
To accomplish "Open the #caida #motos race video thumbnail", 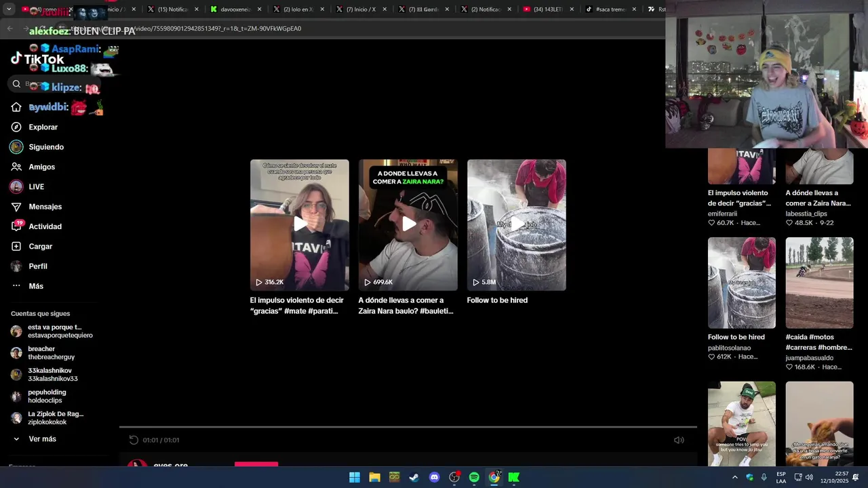I will pyautogui.click(x=819, y=283).
